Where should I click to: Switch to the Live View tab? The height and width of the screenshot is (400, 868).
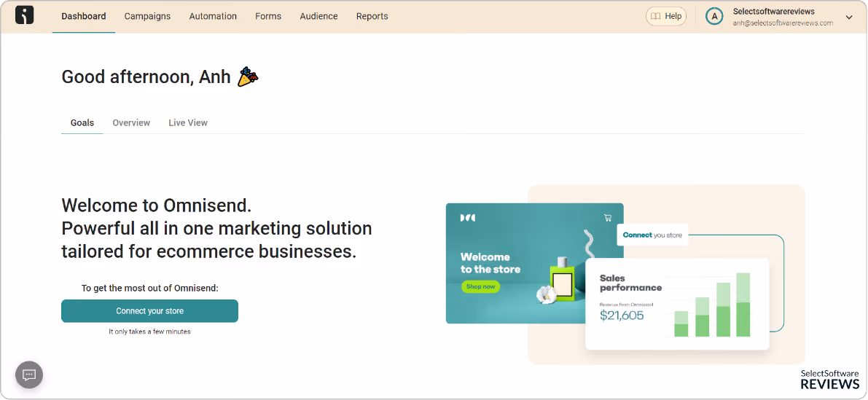[188, 123]
